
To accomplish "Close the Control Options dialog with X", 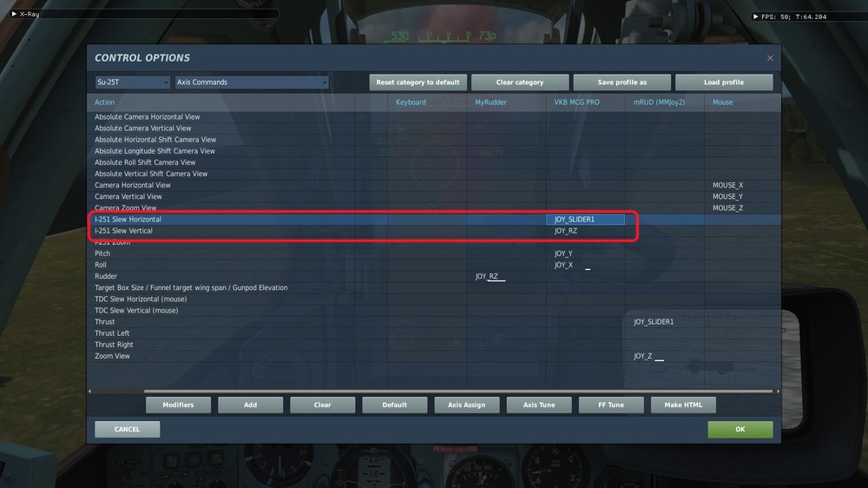I will 770,57.
